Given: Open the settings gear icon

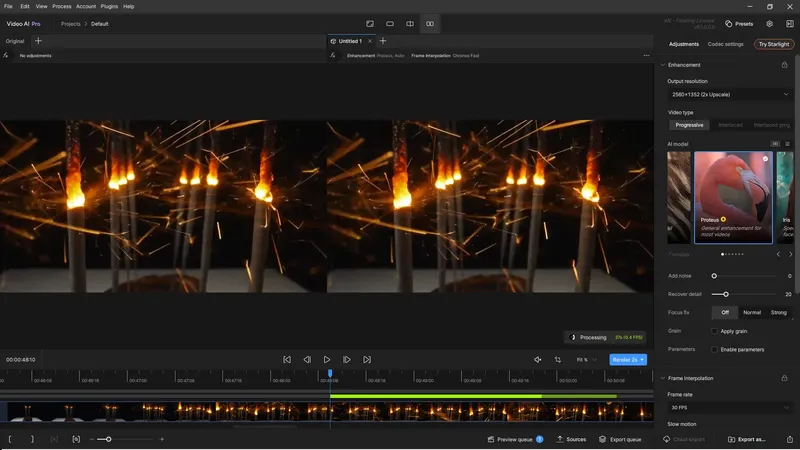Looking at the screenshot, I should (769, 23).
